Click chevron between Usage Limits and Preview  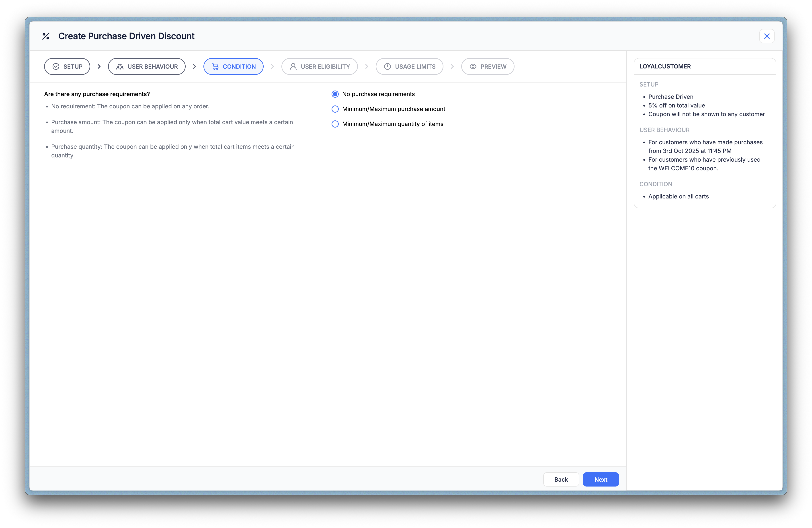pos(452,66)
